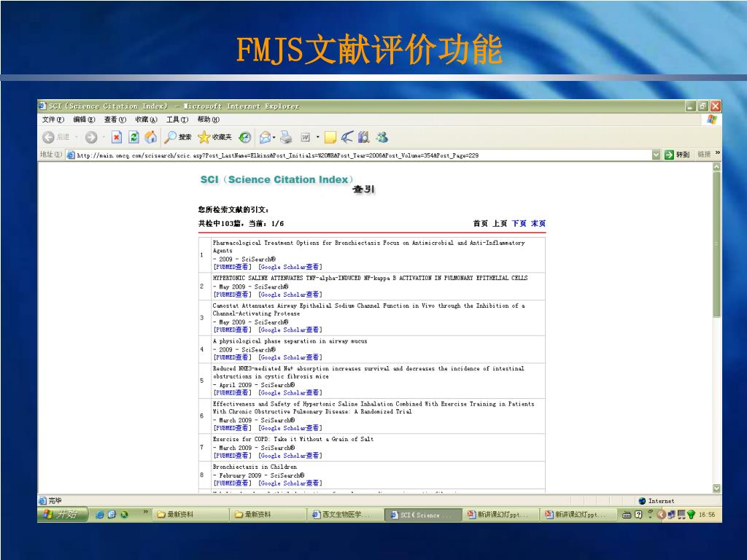This screenshot has height=560, width=747.
Task: Click the Forward arrow icon in toolbar
Action: click(x=91, y=138)
